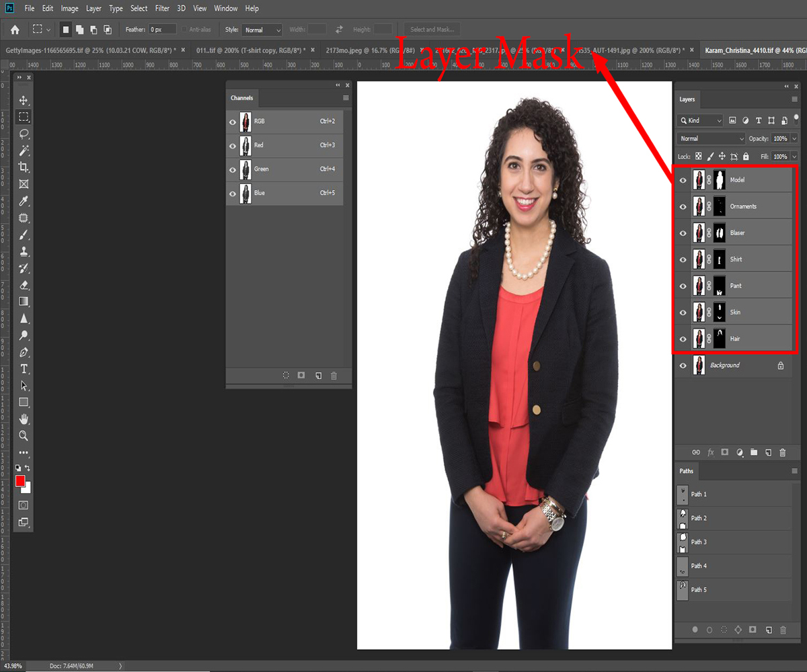Open the layer Kind filter dropdown
807x672 pixels.
point(701,120)
